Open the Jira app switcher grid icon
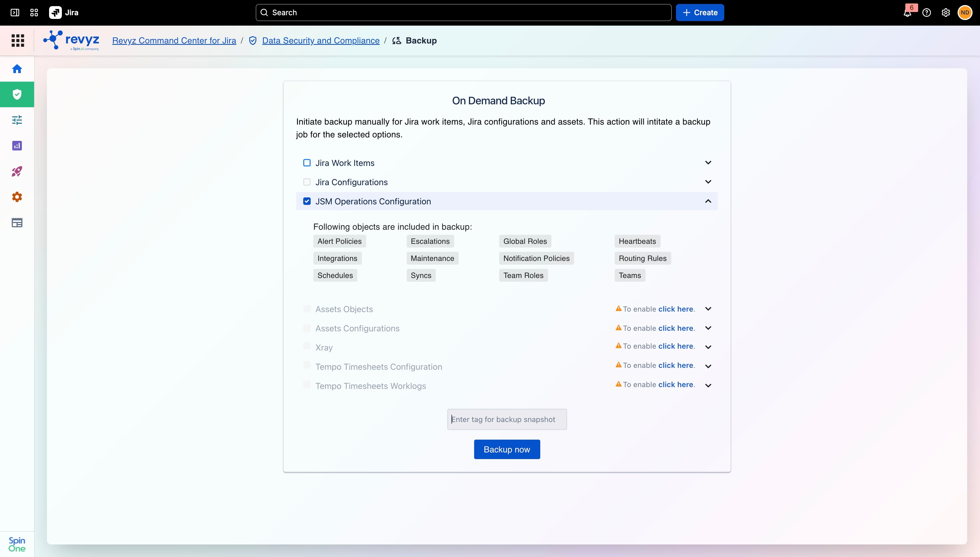Screen dimensions: 980x557 tap(34, 13)
